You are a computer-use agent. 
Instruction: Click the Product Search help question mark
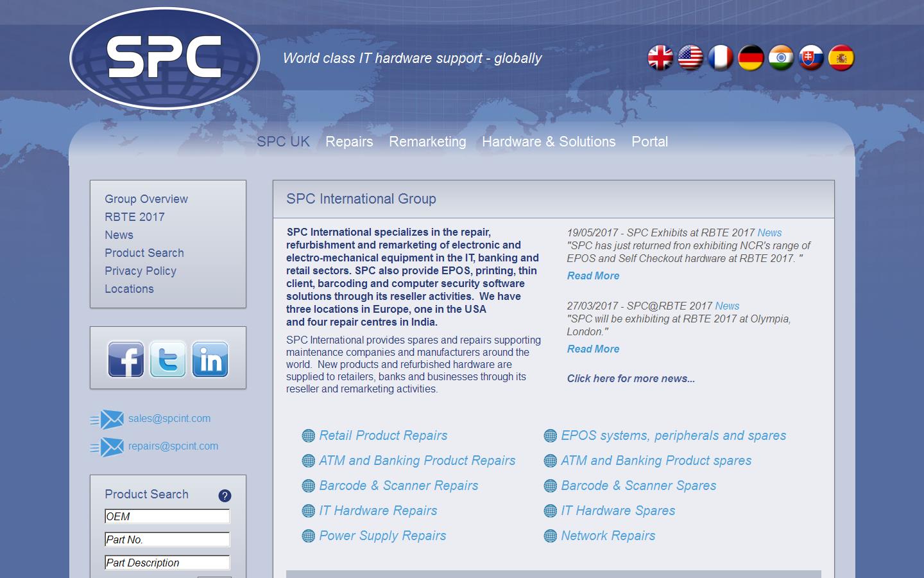pos(224,495)
